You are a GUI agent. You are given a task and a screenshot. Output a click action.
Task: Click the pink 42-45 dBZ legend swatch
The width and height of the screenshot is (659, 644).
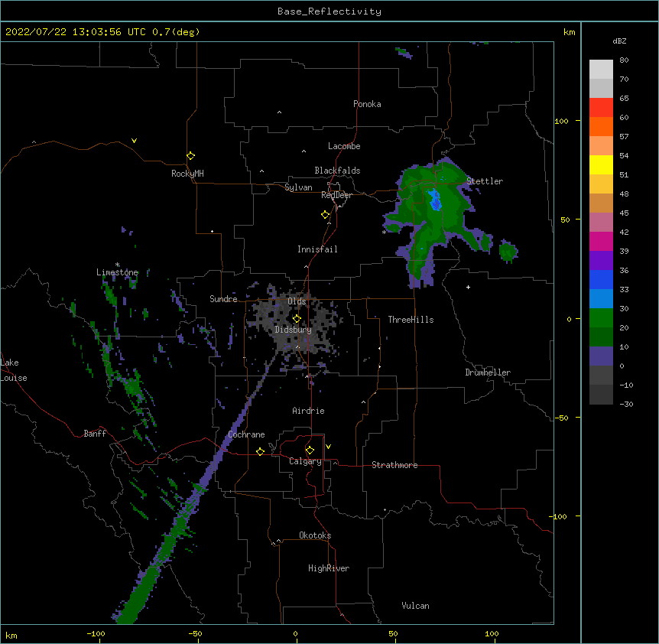[x=601, y=223]
